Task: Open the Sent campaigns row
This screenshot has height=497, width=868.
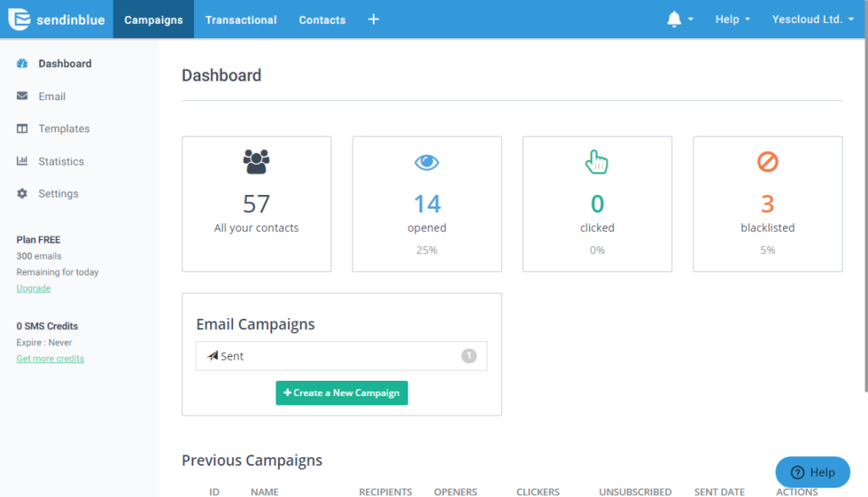Action: (x=341, y=356)
